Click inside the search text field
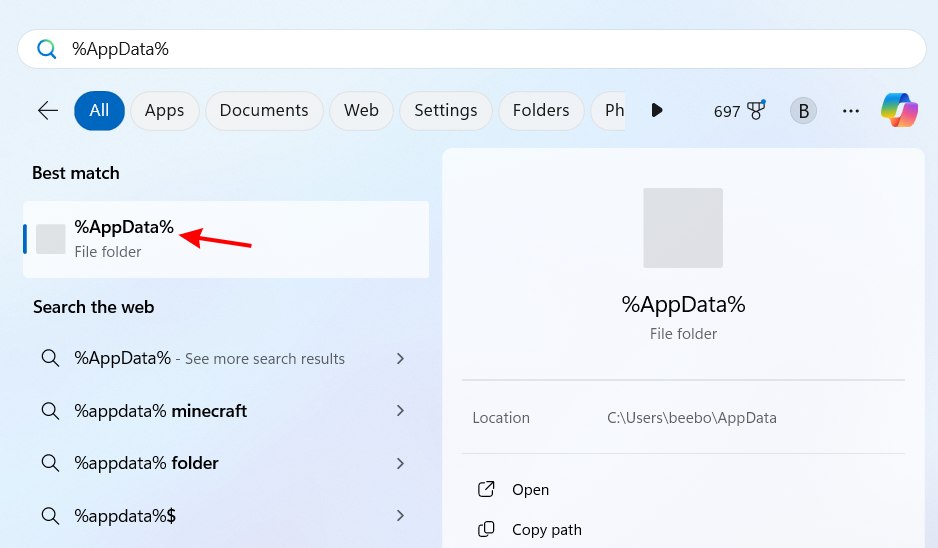Viewport: 938px width, 548px height. [480, 49]
